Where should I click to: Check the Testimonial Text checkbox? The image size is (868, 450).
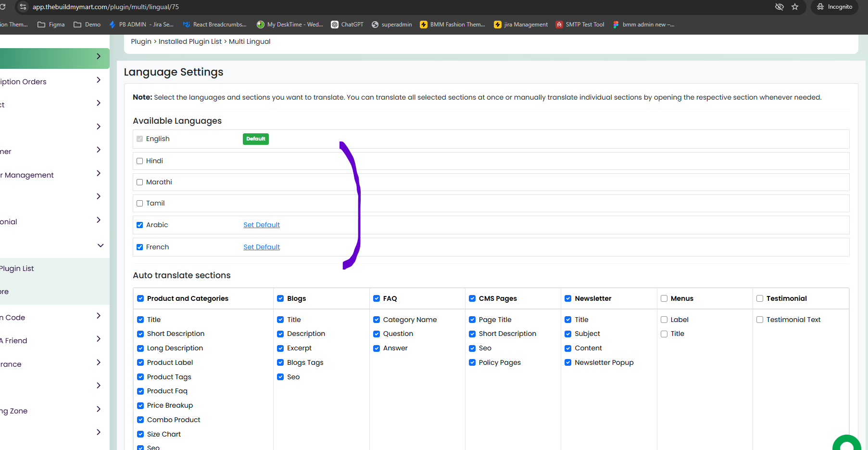[x=760, y=320]
